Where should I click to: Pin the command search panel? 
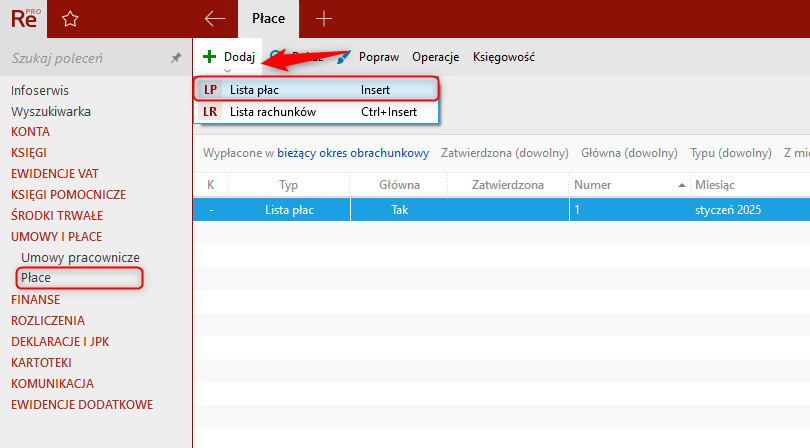[176, 58]
